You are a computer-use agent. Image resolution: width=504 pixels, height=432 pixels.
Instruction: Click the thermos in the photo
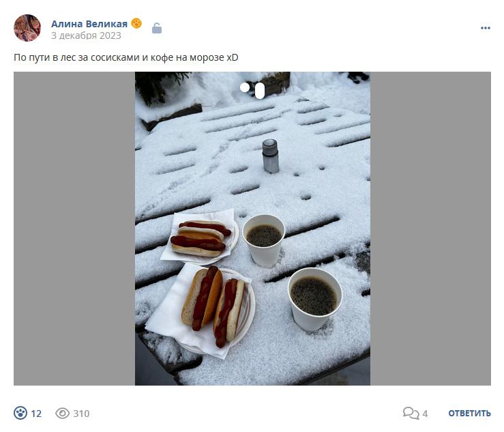270,156
